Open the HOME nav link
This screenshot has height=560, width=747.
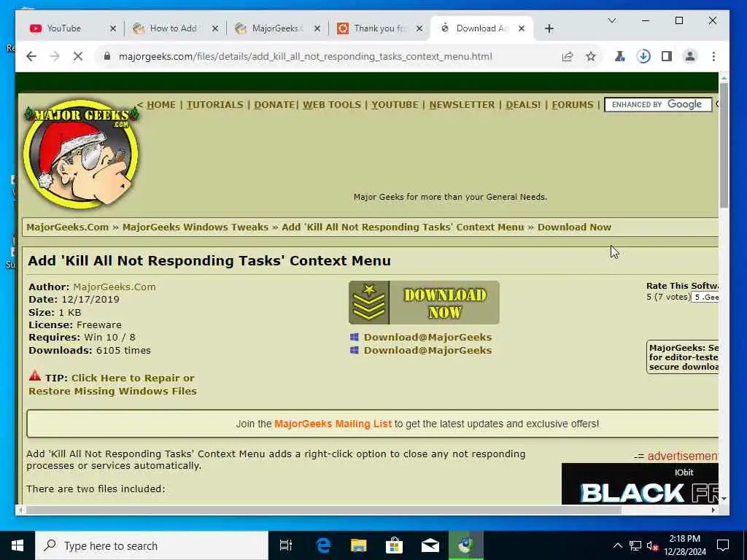[161, 105]
